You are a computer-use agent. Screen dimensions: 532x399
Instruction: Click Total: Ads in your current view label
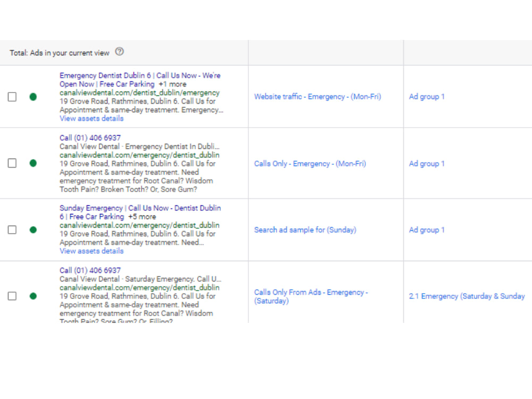click(x=60, y=53)
